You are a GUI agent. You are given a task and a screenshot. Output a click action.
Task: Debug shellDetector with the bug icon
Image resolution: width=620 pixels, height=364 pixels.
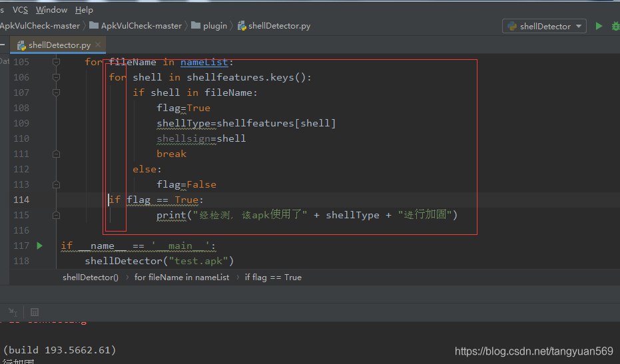tap(615, 26)
